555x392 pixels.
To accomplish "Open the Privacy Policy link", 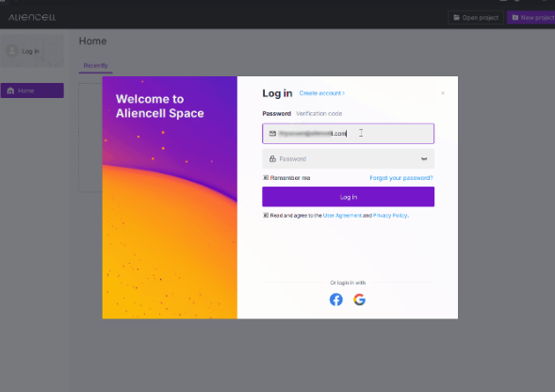I will pyautogui.click(x=390, y=215).
